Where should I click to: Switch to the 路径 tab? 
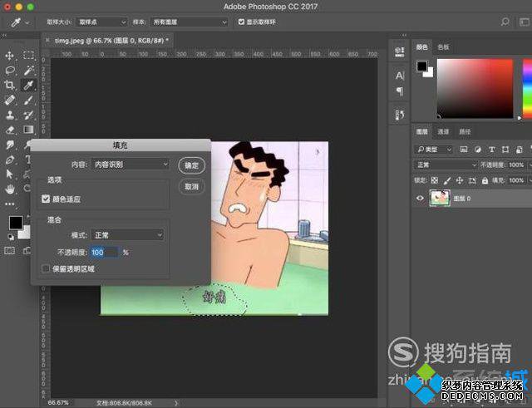pos(465,131)
